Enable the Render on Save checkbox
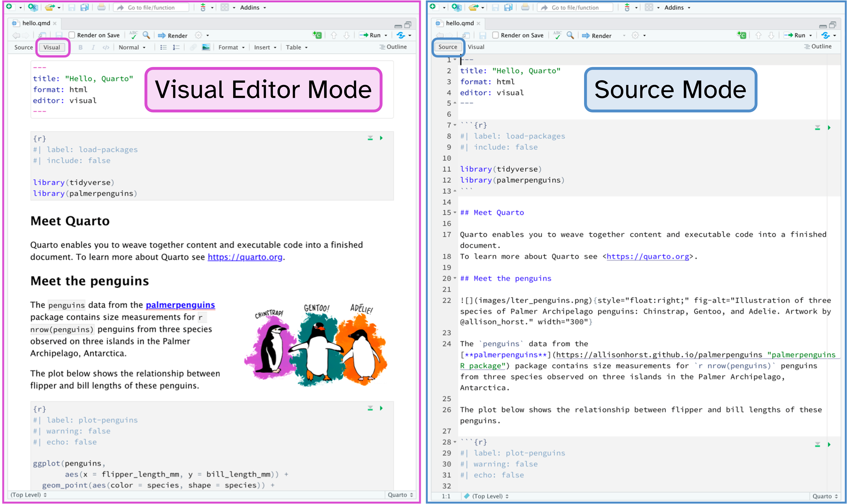 pyautogui.click(x=72, y=35)
